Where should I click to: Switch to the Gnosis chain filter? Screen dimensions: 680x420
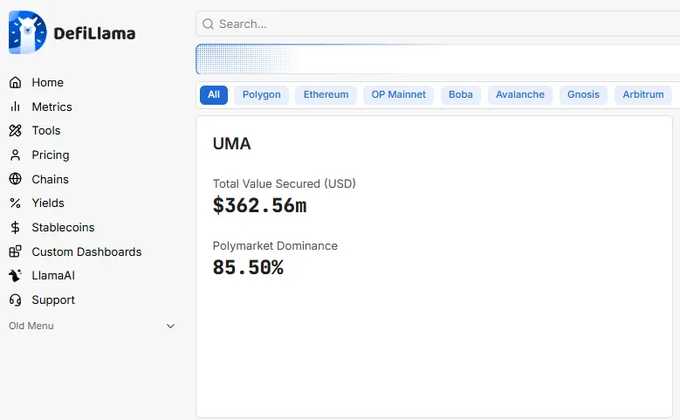(583, 95)
